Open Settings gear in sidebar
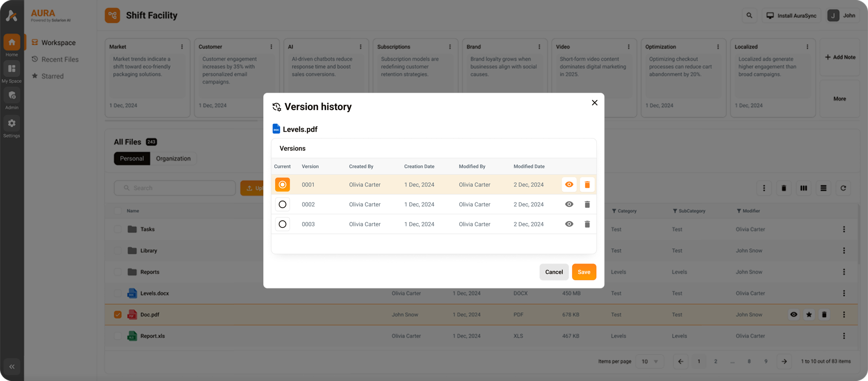Screen dimensions: 868x381 [12, 123]
